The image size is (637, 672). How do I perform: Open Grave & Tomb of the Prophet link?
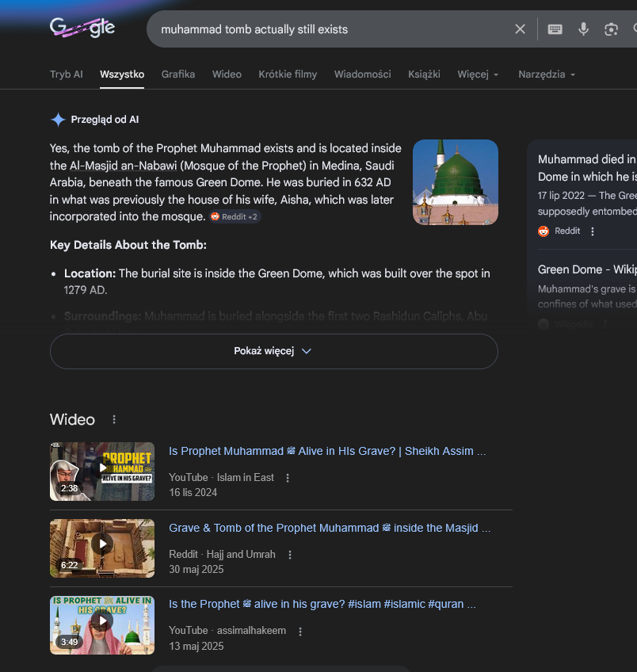(x=330, y=528)
